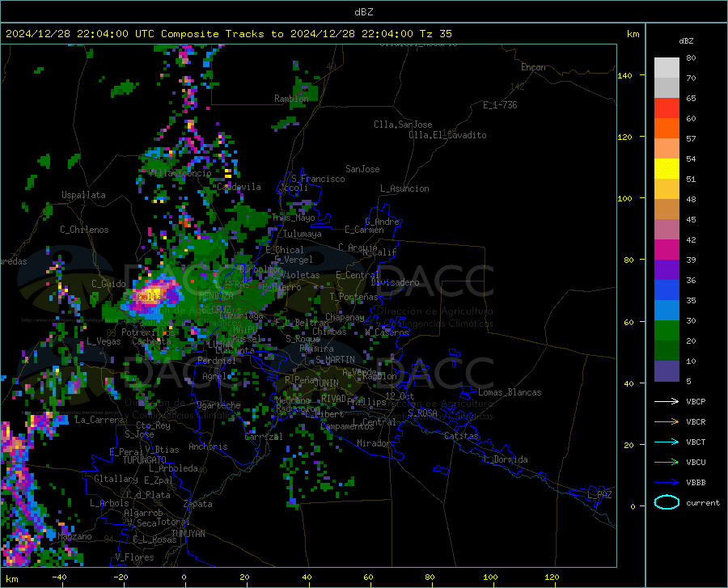Click the Zapata place label
The height and width of the screenshot is (588, 728).
198,504
